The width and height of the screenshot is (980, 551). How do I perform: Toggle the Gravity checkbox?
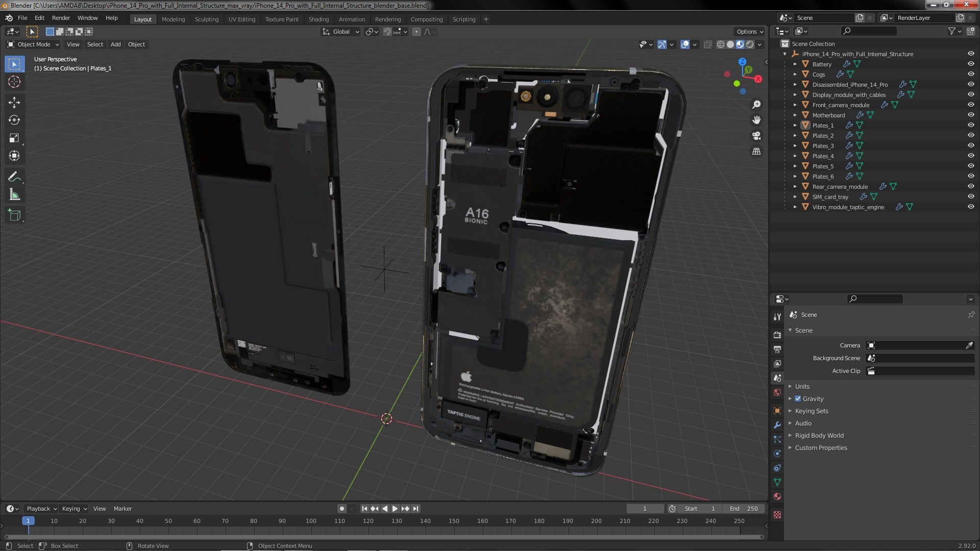[x=798, y=399]
